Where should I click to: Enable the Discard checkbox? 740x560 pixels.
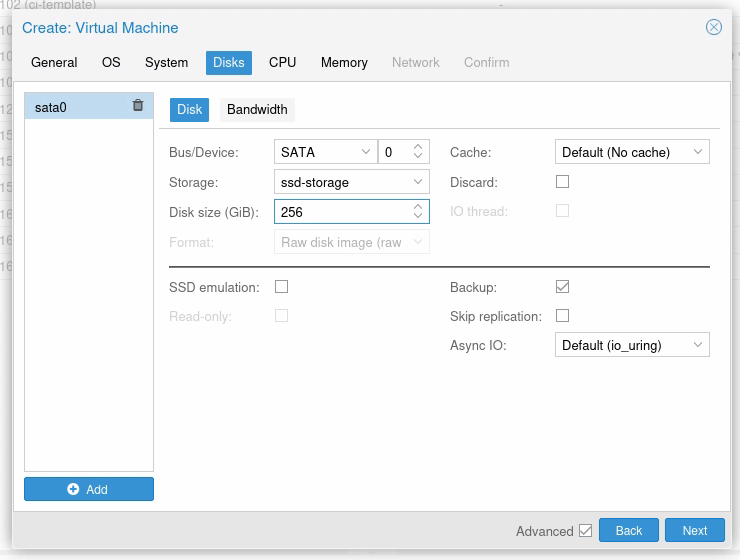click(x=562, y=182)
